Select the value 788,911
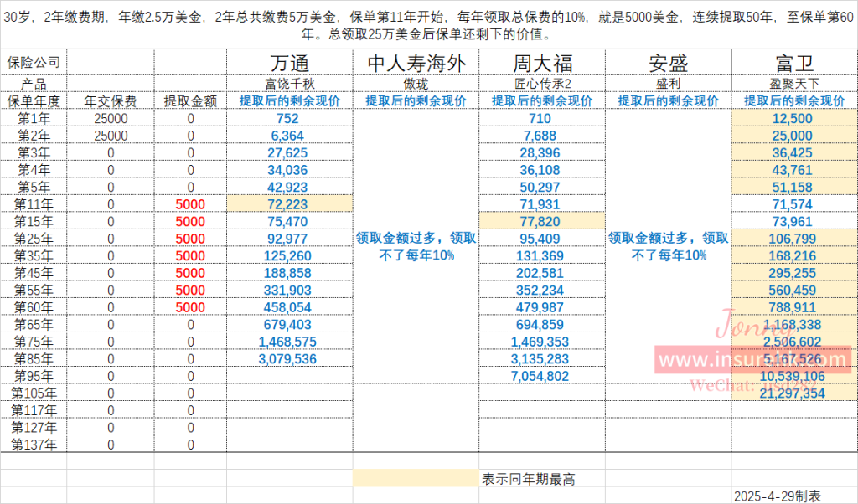The height and width of the screenshot is (504, 858). (x=793, y=307)
